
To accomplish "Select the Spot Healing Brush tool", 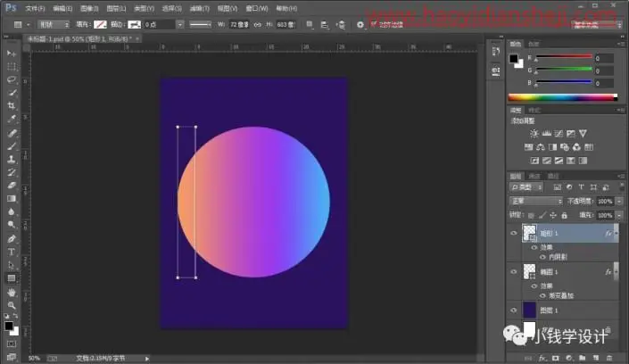I will [12, 133].
